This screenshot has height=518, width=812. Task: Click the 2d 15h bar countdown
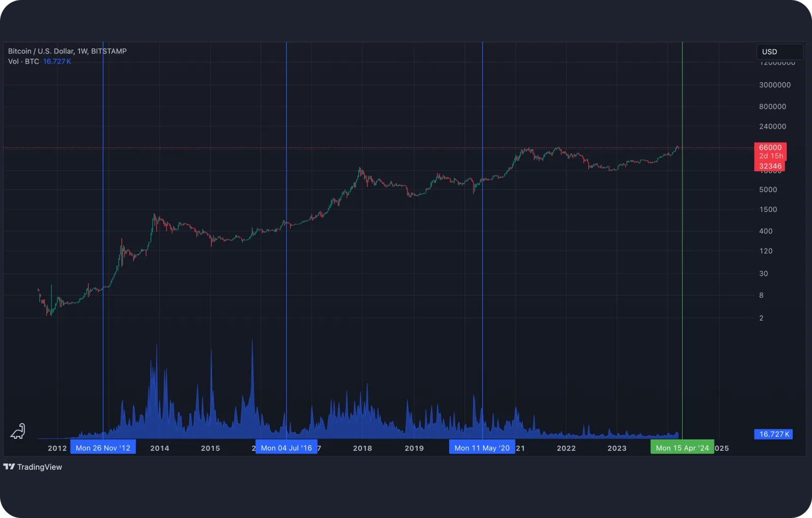pyautogui.click(x=770, y=156)
